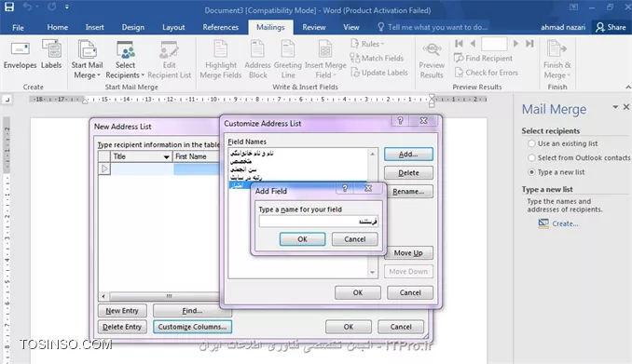Click the Create... link in Mail Merge pane
The image size is (632, 364).
click(x=565, y=223)
